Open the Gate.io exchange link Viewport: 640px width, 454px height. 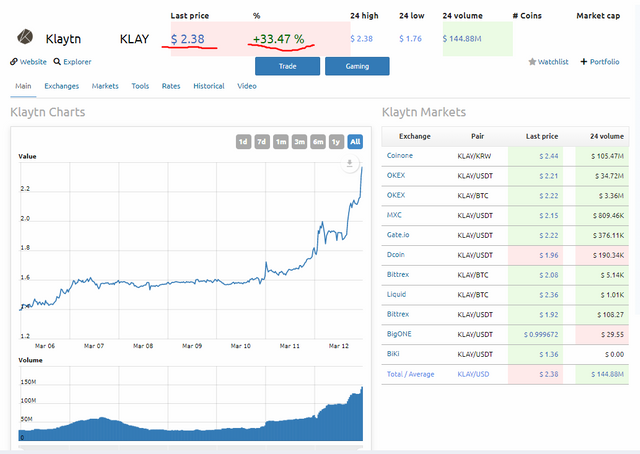click(398, 235)
